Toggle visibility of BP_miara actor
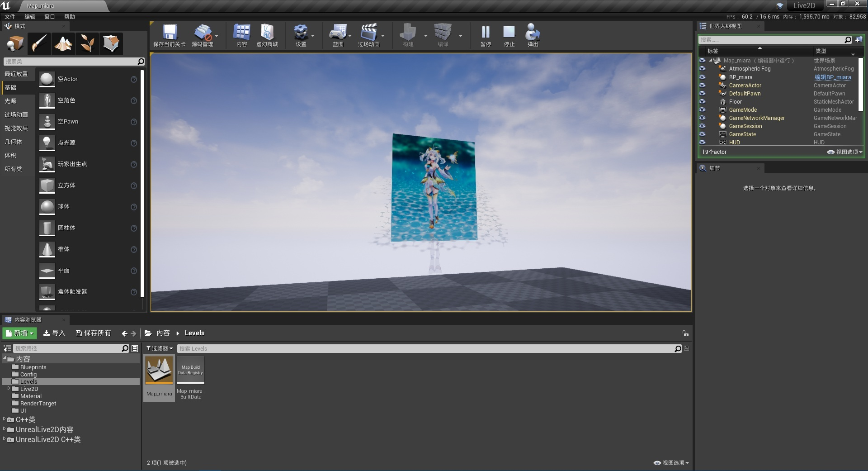Viewport: 868px width, 471px height. coord(702,77)
